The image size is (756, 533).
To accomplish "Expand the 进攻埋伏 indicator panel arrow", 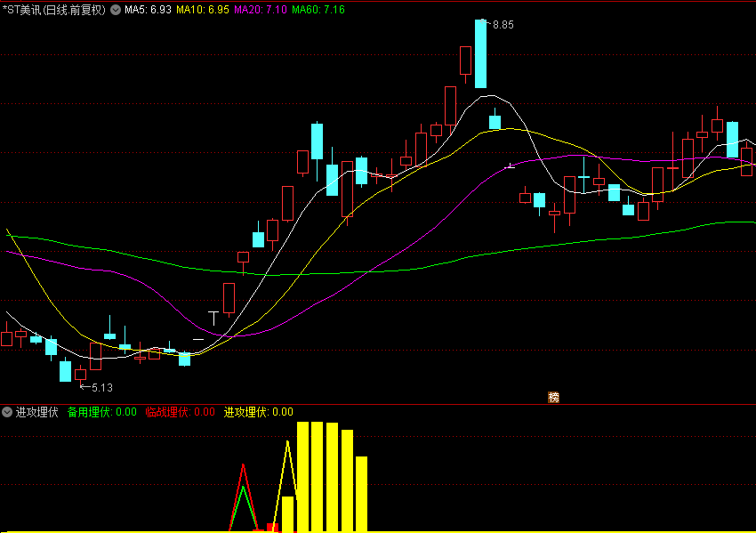I will pyautogui.click(x=7, y=412).
